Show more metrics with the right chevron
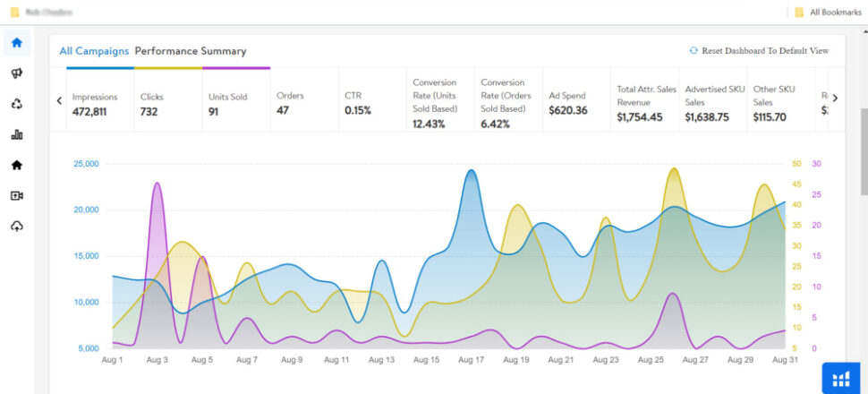Screen dimensions: 868x394 click(x=835, y=98)
